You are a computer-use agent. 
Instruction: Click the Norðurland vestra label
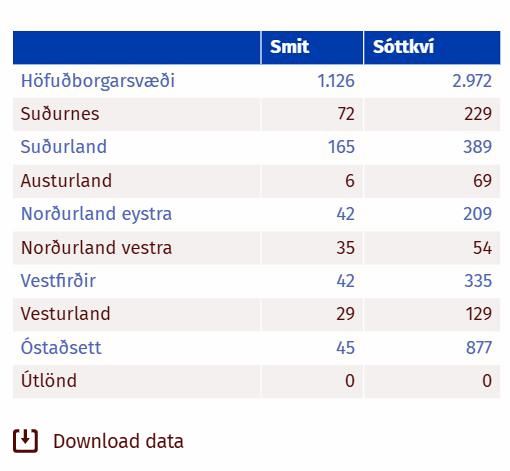[96, 248]
